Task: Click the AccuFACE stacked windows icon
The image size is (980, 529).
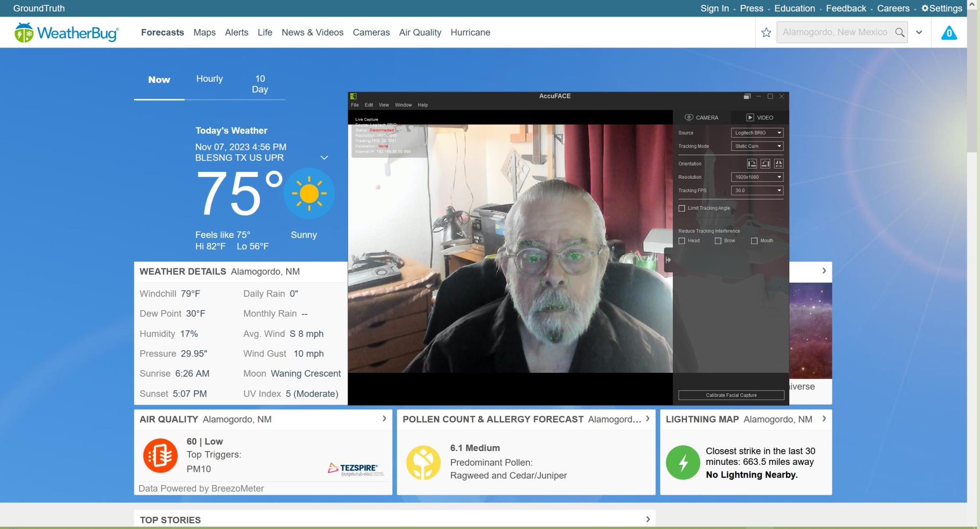Action: click(x=747, y=96)
